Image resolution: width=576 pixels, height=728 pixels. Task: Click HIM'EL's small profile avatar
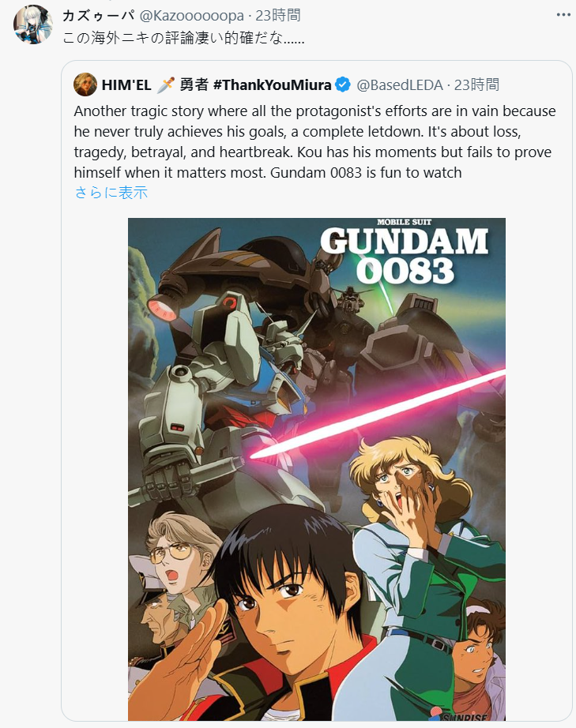(x=85, y=85)
